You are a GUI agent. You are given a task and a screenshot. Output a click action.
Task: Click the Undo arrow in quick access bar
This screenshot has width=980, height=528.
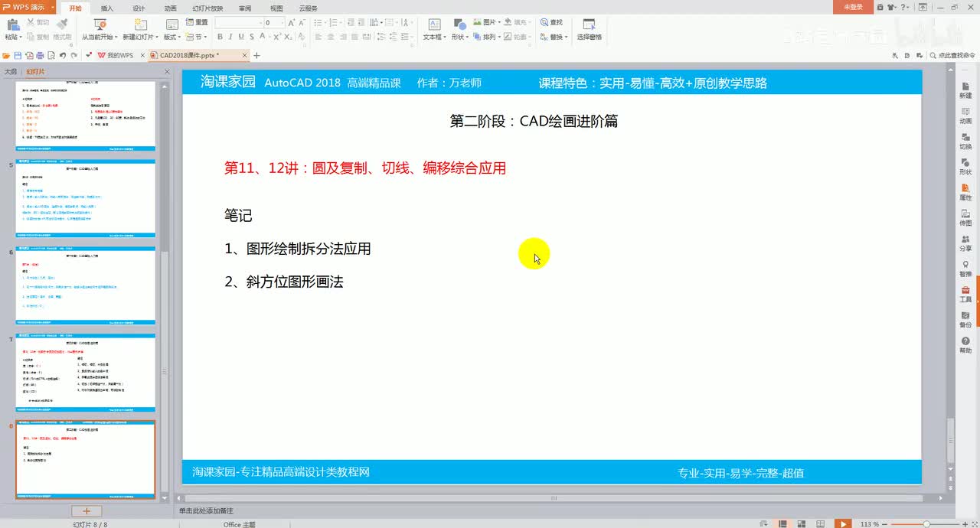click(63, 56)
